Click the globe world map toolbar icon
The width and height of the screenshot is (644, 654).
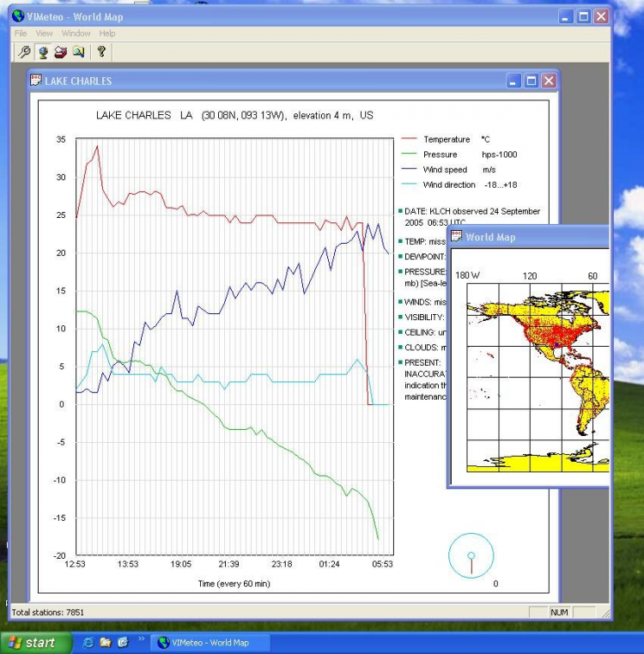coord(42,52)
